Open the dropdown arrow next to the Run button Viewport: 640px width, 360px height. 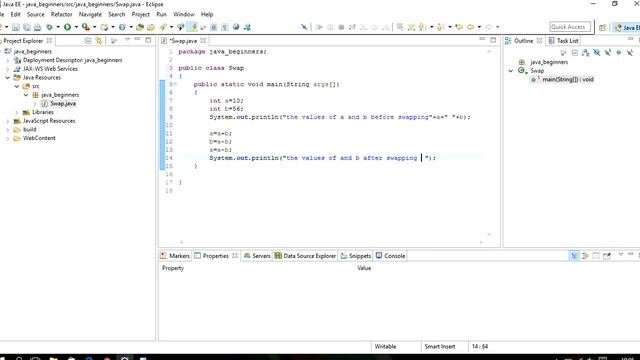[x=76, y=27]
